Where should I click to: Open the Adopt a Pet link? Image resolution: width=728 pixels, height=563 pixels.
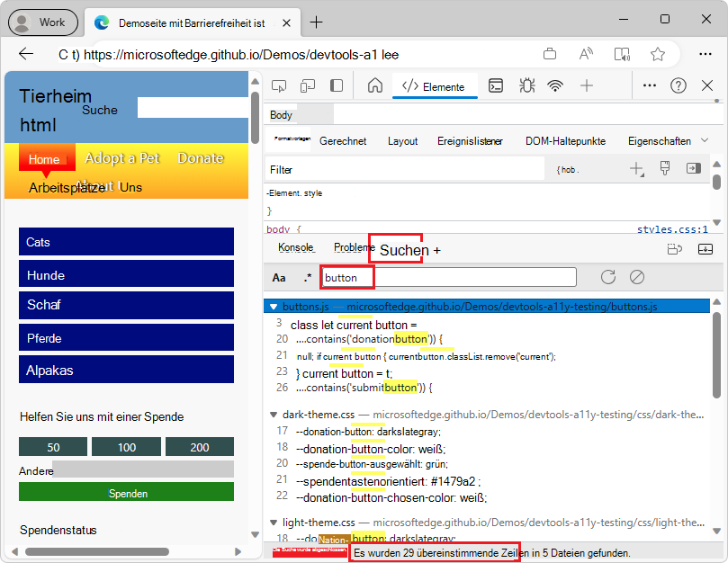pos(122,158)
